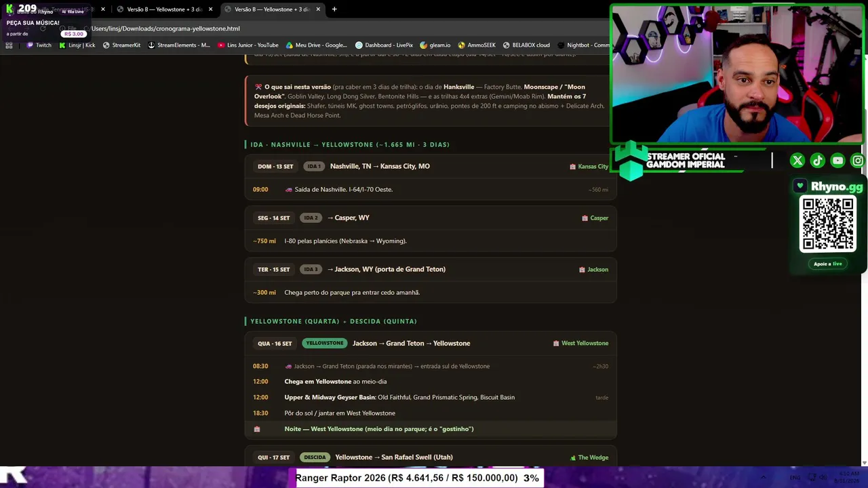Click the car icon before Saída de Nashville
868x488 pixels.
tap(289, 190)
